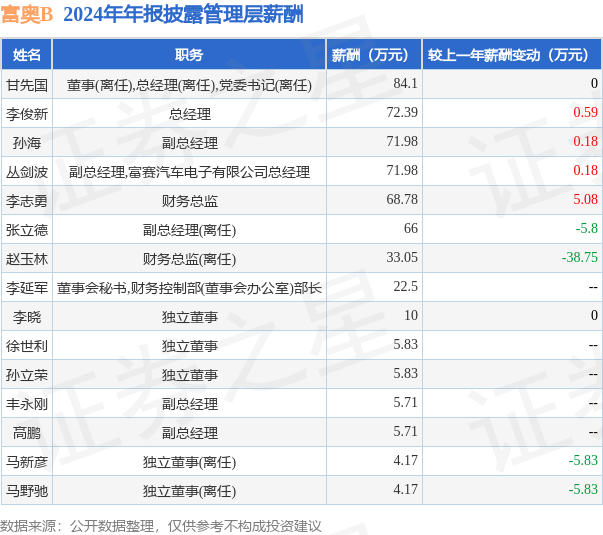Click the change value in 马野驰 row
The image size is (603, 535).
click(x=583, y=489)
